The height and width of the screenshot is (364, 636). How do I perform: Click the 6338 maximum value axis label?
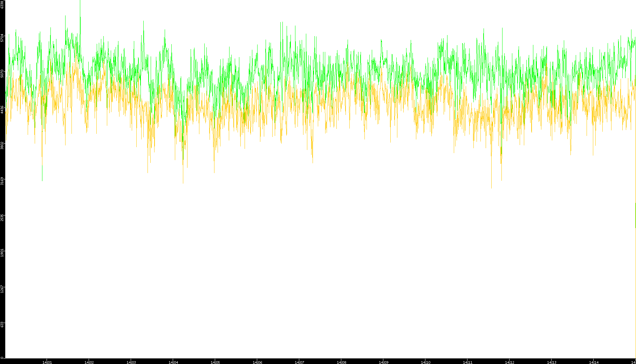coord(2,4)
